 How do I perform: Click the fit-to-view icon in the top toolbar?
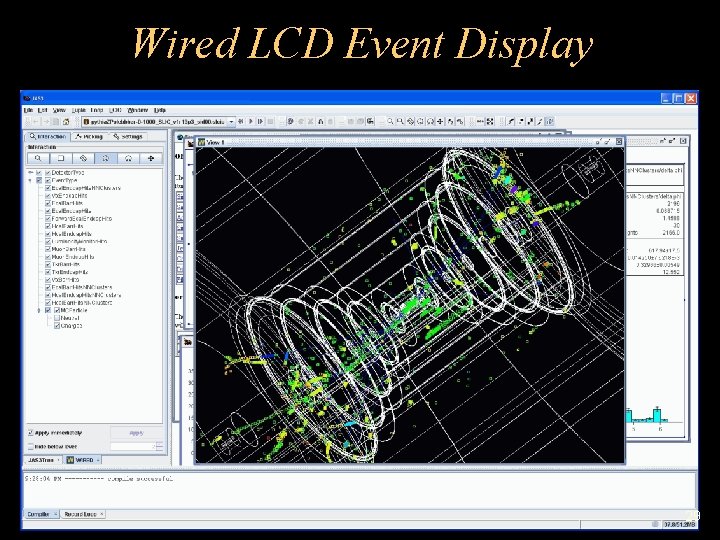point(490,121)
